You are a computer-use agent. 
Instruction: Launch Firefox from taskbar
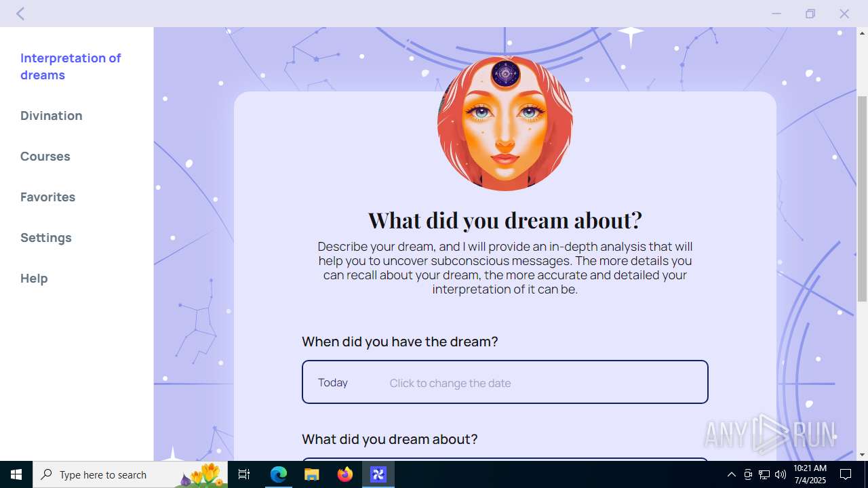(345, 474)
